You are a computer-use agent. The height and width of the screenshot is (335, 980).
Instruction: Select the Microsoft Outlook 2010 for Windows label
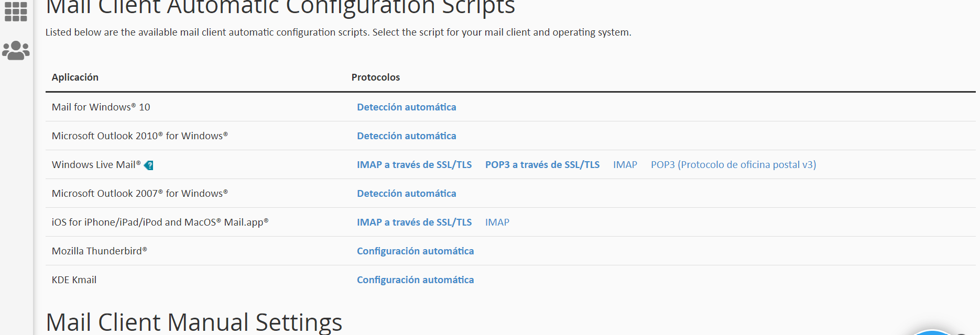[139, 136]
